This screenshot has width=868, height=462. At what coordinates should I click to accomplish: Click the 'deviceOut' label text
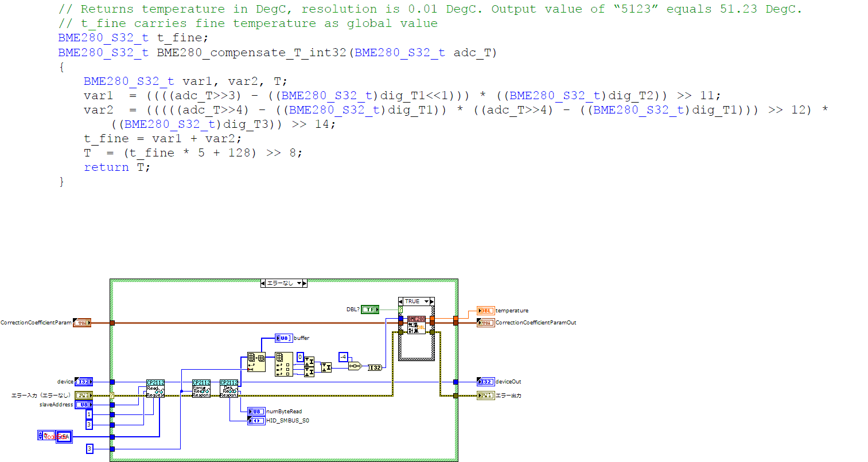click(508, 382)
